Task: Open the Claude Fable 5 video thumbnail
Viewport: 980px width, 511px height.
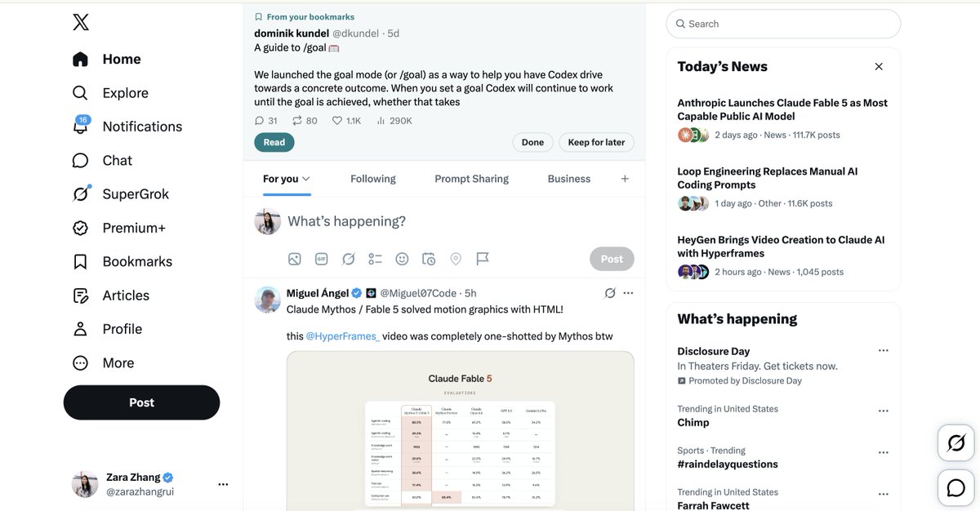Action: coord(460,431)
